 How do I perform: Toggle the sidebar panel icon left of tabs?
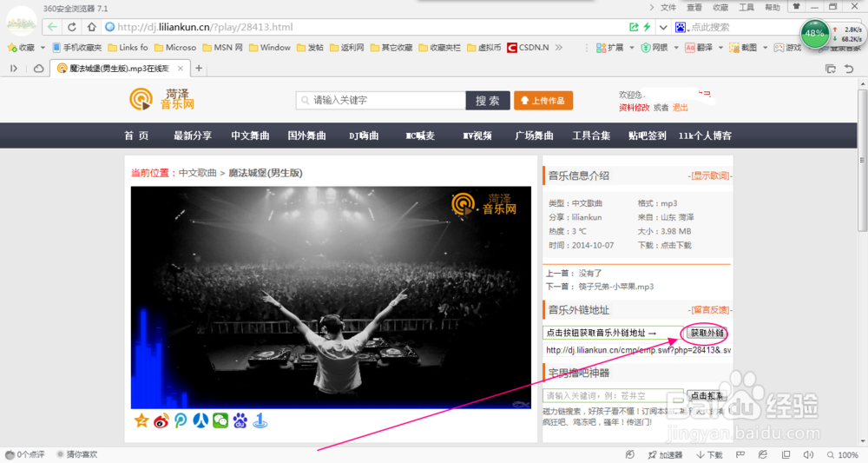pyautogui.click(x=14, y=69)
